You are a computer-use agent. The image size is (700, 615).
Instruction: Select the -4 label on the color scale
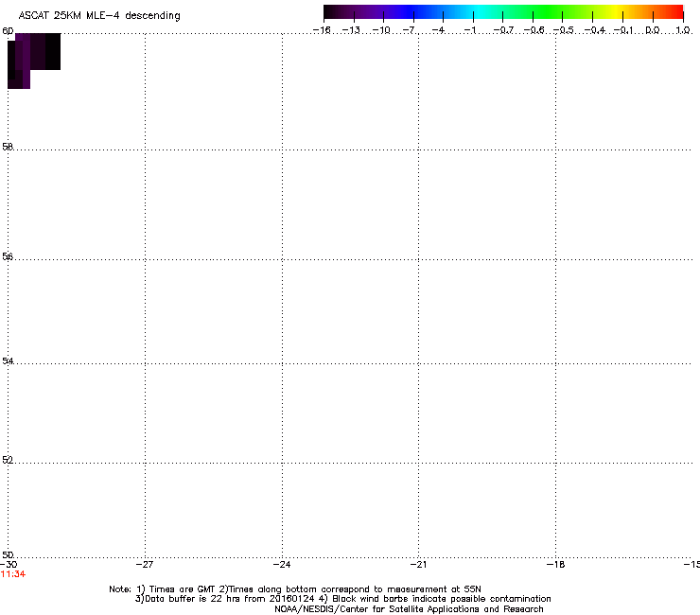(x=438, y=30)
